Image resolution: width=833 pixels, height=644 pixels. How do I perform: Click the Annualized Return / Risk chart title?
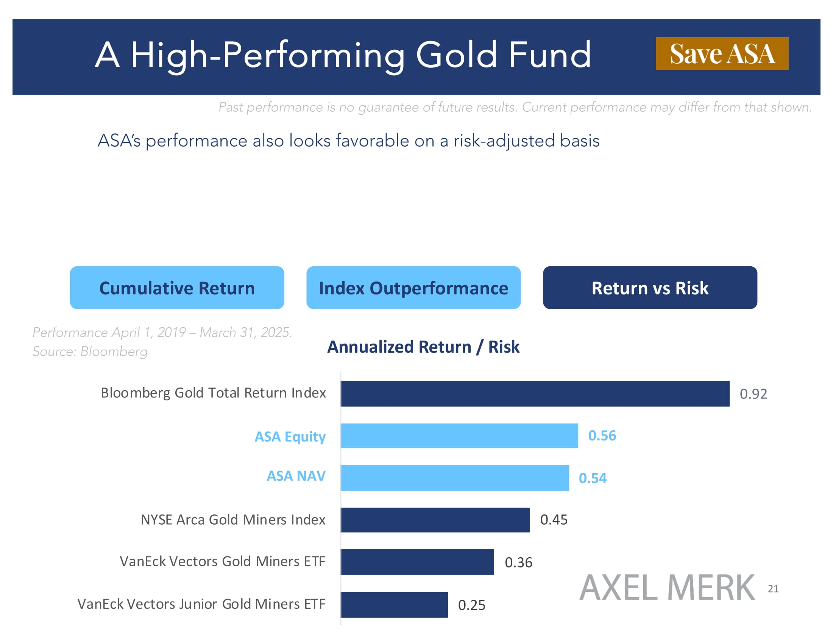coord(423,347)
